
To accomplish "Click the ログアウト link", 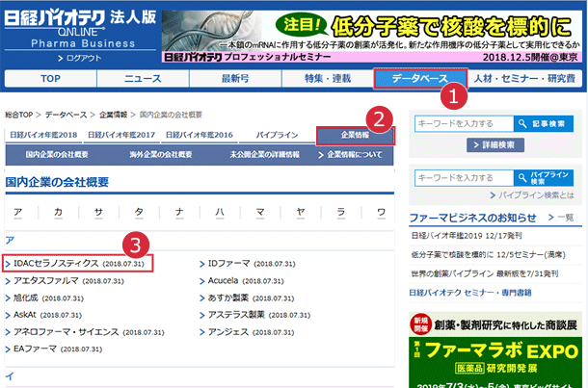I will [x=79, y=59].
